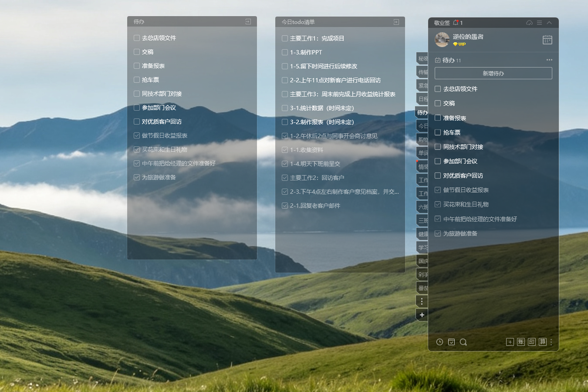Switch to the 待办 side tab
This screenshot has height=392, width=588.
pyautogui.click(x=422, y=112)
